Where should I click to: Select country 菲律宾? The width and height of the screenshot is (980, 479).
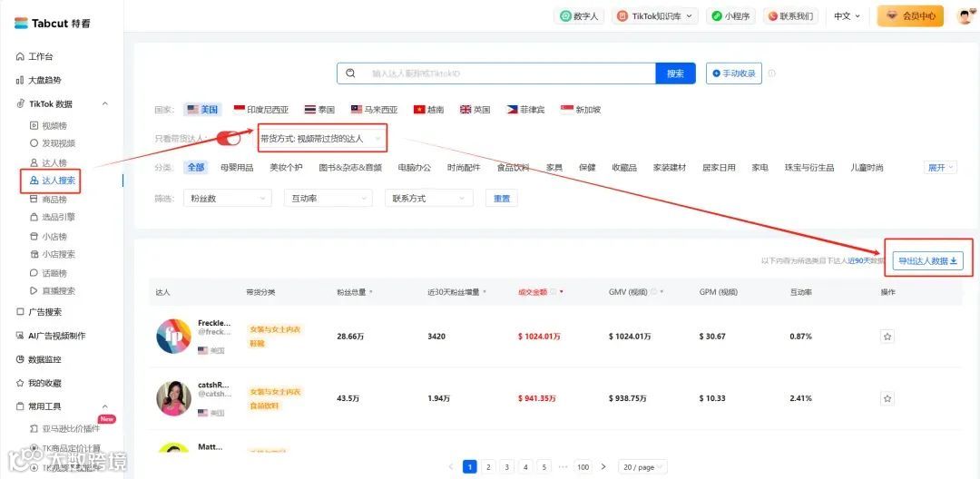tap(525, 109)
